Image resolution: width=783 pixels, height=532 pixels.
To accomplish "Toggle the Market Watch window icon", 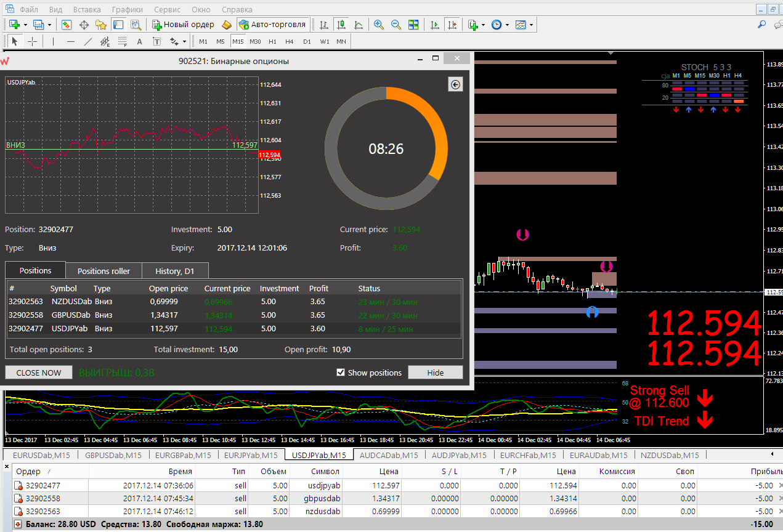I will click(x=67, y=25).
